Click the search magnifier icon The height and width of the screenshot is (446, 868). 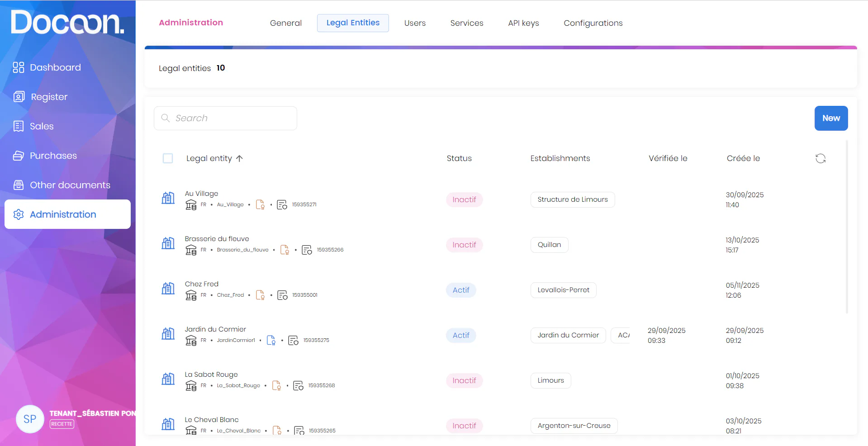coord(166,118)
